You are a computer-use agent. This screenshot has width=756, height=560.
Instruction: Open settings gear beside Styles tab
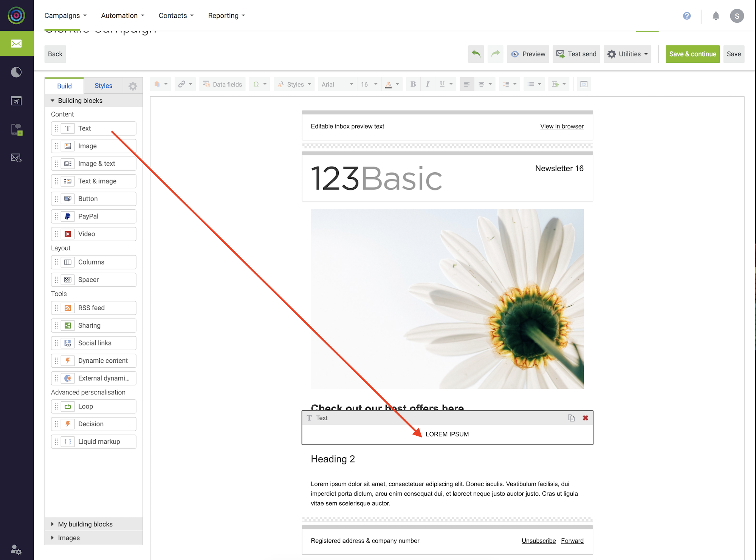point(133,86)
